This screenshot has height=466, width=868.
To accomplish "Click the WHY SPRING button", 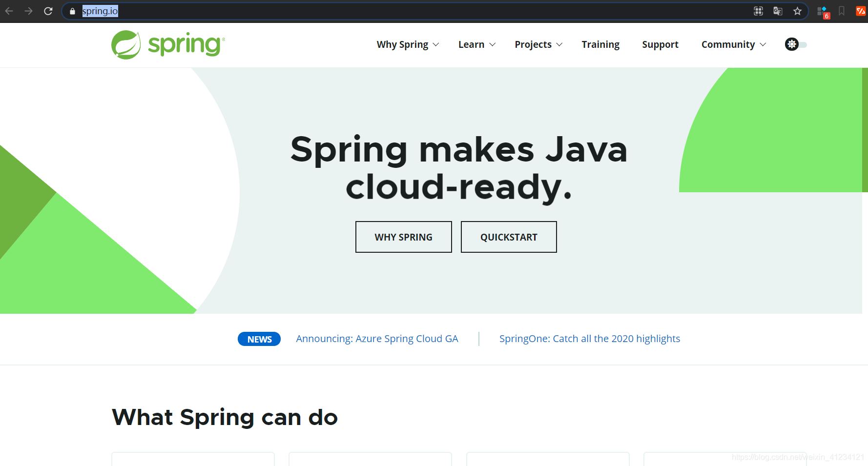I will 404,237.
